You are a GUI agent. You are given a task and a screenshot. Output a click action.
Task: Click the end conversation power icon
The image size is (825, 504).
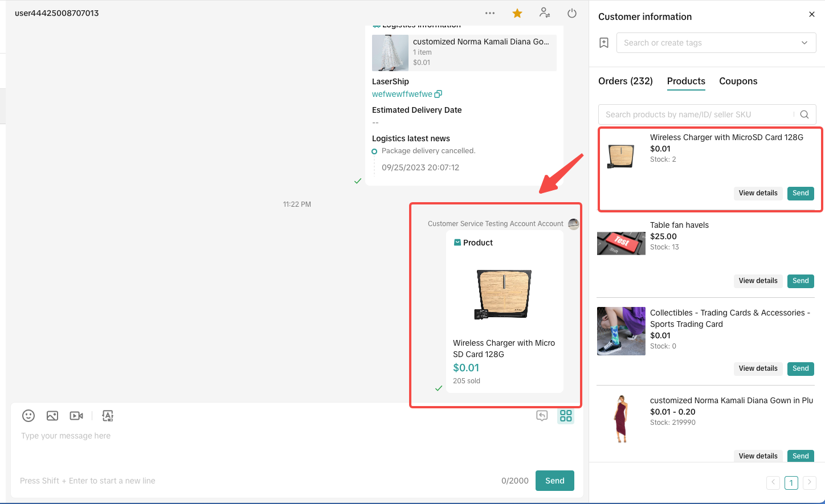pyautogui.click(x=572, y=13)
